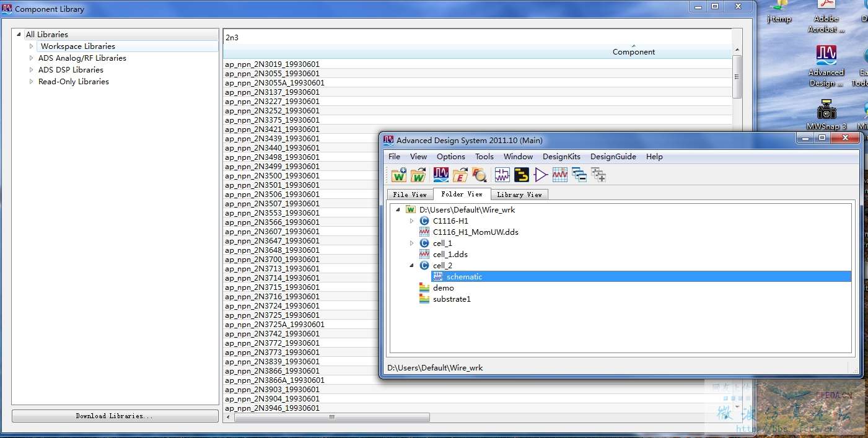Click the hide all windows icon

click(579, 175)
